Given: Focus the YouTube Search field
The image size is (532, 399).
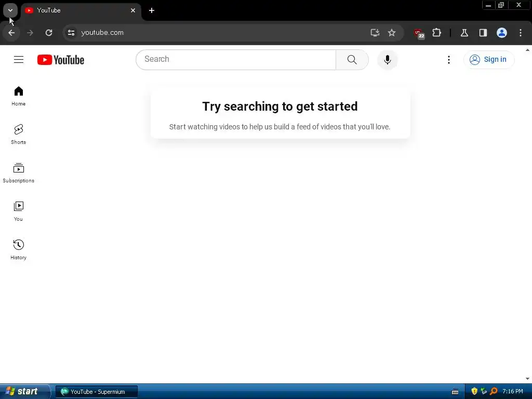Looking at the screenshot, I should pyautogui.click(x=236, y=60).
